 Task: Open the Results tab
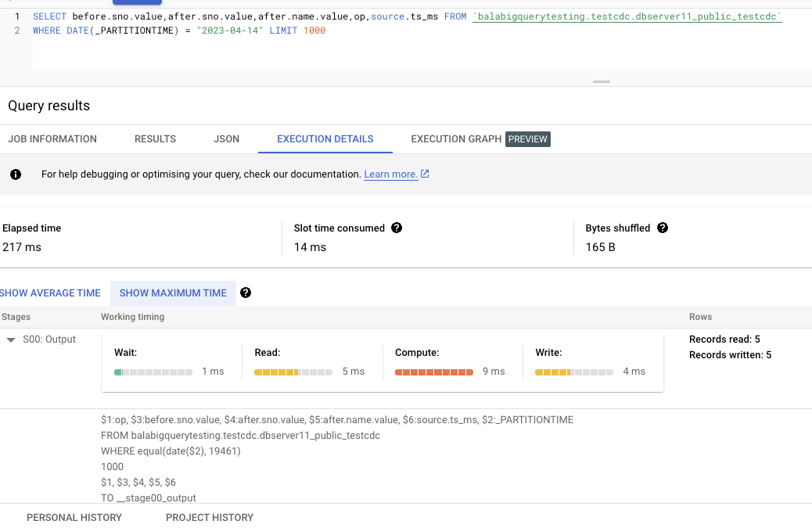point(156,138)
